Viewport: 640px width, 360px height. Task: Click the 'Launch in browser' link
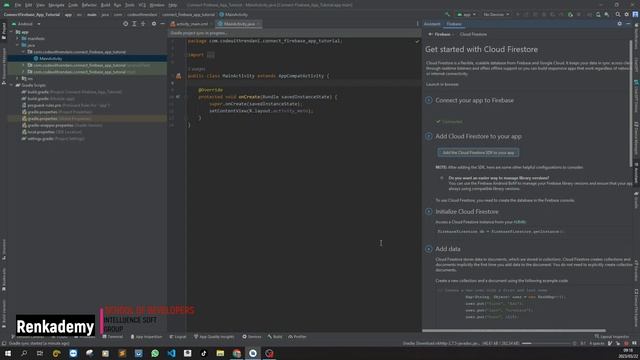[x=442, y=84]
